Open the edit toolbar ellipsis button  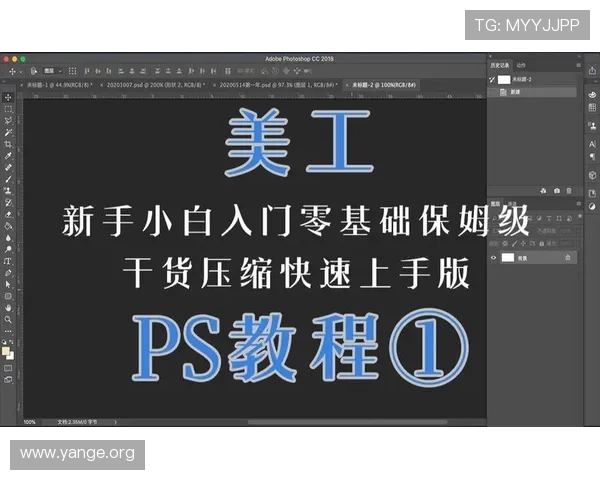pyautogui.click(x=8, y=331)
